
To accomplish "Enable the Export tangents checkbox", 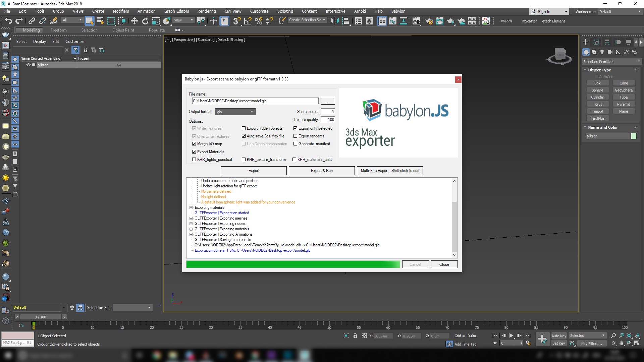I will pyautogui.click(x=296, y=136).
